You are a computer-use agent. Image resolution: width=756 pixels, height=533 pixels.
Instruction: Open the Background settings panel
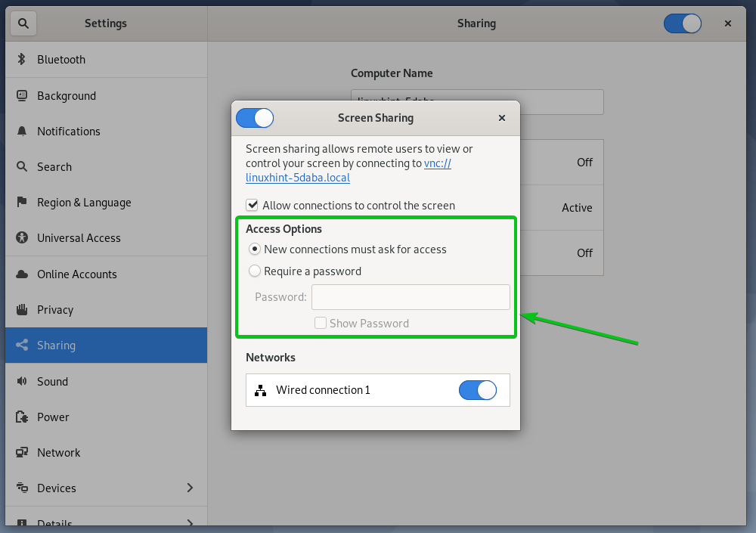[x=106, y=95]
